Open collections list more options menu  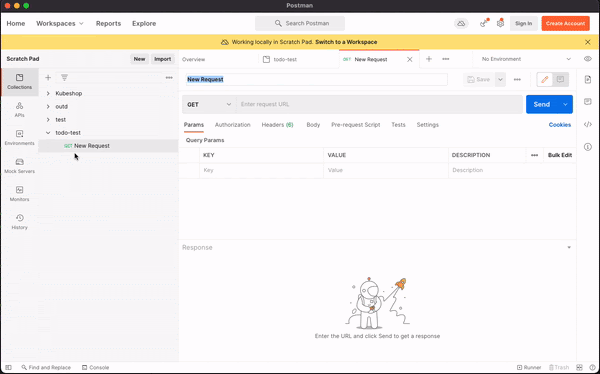coord(169,78)
